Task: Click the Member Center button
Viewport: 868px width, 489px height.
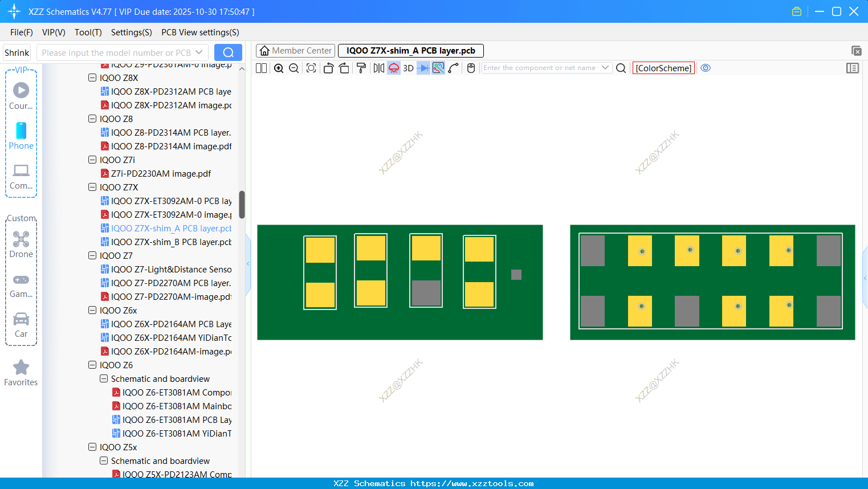Action: [x=295, y=51]
